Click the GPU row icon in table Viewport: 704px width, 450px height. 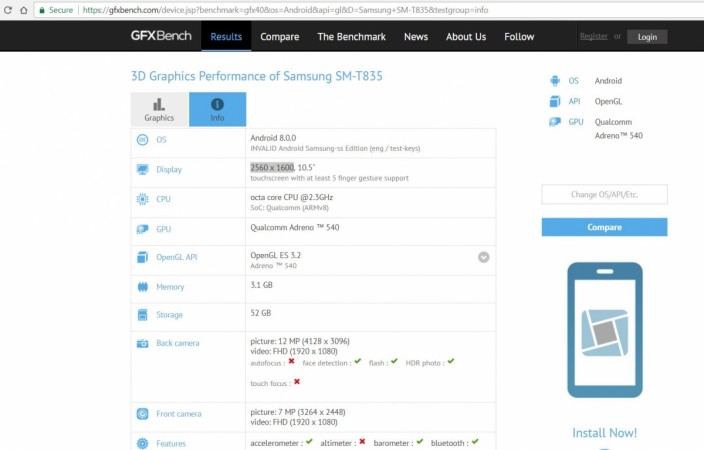pos(142,229)
